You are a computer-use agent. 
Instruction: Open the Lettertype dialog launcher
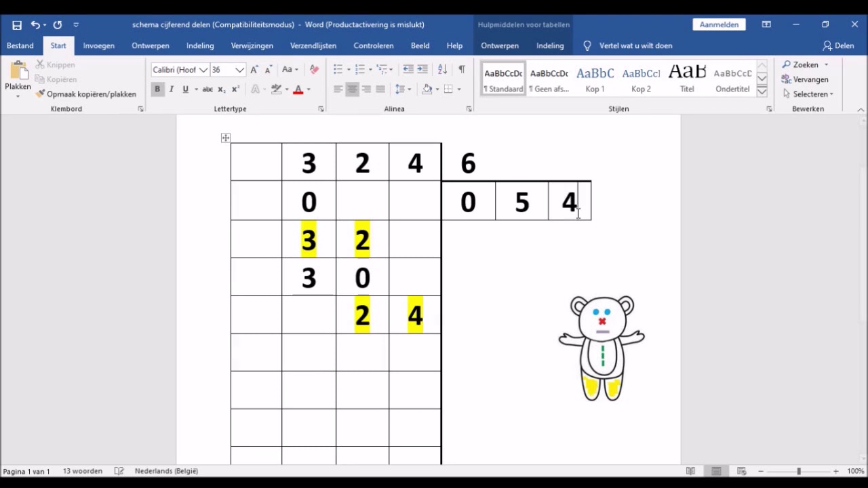click(x=321, y=109)
